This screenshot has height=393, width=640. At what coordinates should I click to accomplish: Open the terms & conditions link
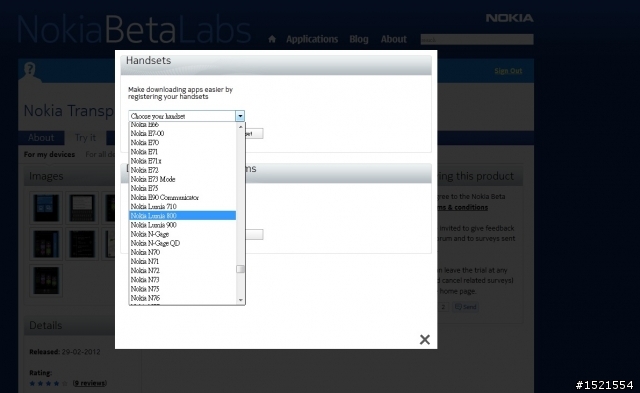pyautogui.click(x=463, y=207)
